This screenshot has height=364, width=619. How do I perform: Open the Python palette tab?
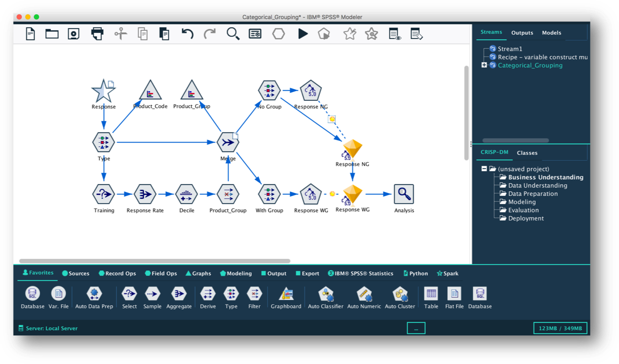click(415, 273)
